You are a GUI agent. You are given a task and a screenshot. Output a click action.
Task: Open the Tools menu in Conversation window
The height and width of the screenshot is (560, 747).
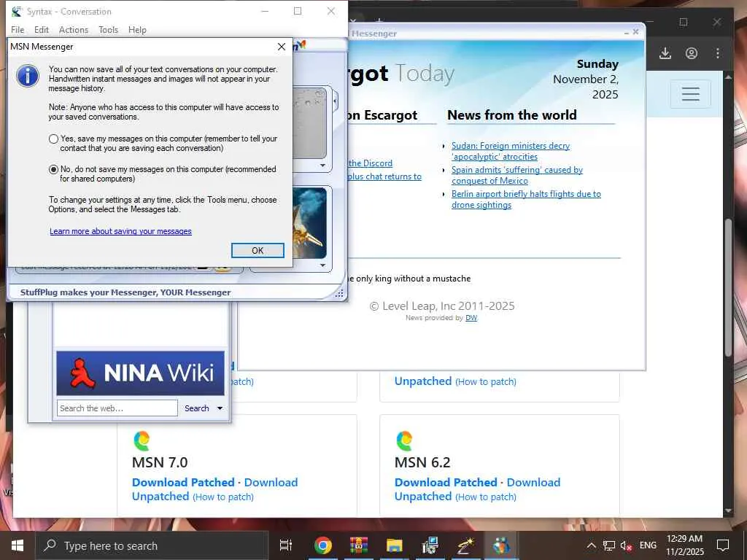click(x=108, y=30)
